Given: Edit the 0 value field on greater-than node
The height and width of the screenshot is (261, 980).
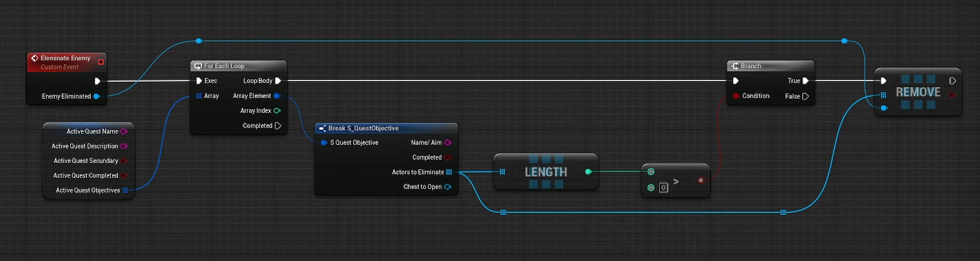Looking at the screenshot, I should [663, 188].
